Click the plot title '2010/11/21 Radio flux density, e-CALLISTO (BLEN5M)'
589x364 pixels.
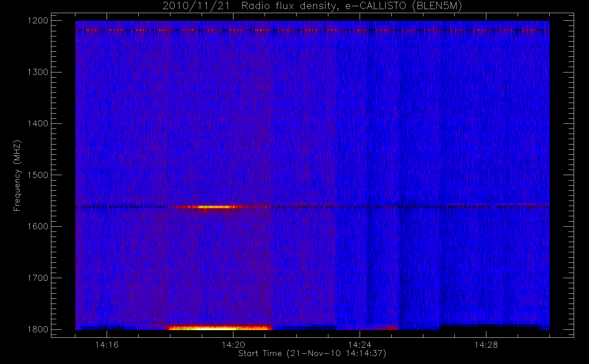coord(312,6)
